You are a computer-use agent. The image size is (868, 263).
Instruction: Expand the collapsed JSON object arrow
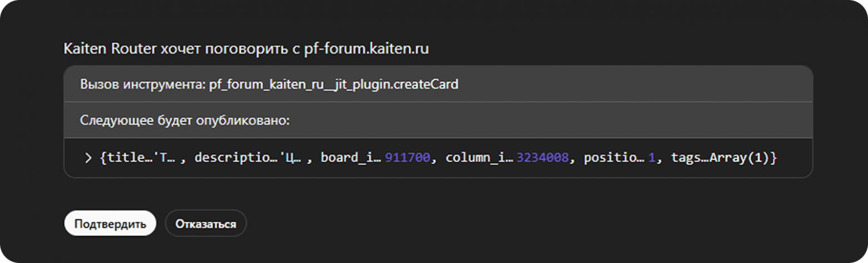(88, 158)
